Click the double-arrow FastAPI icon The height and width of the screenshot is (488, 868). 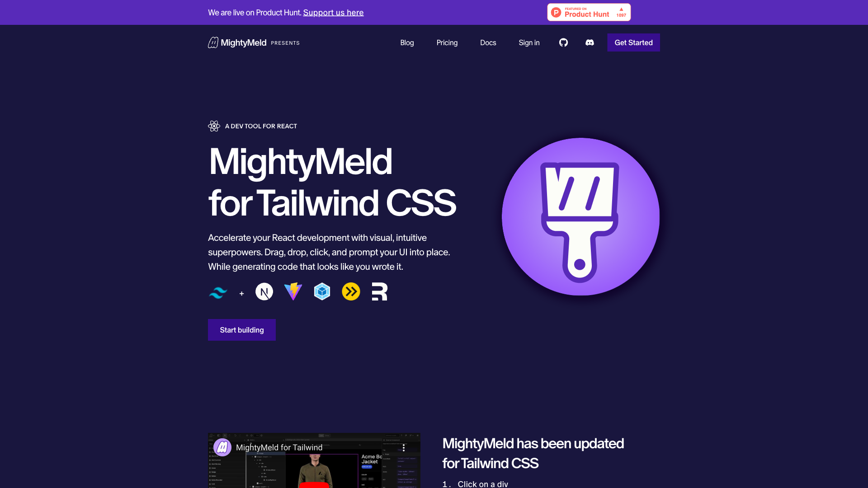[350, 291]
